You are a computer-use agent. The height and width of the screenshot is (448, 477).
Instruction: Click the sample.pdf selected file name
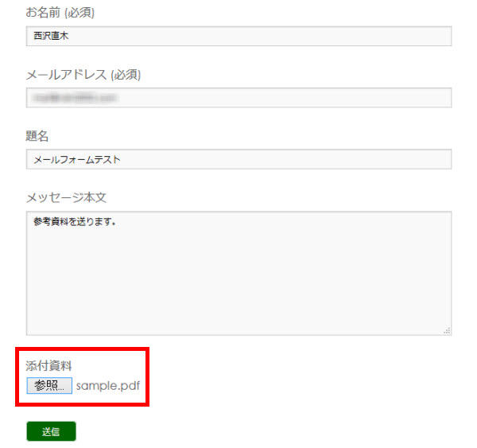click(x=108, y=386)
